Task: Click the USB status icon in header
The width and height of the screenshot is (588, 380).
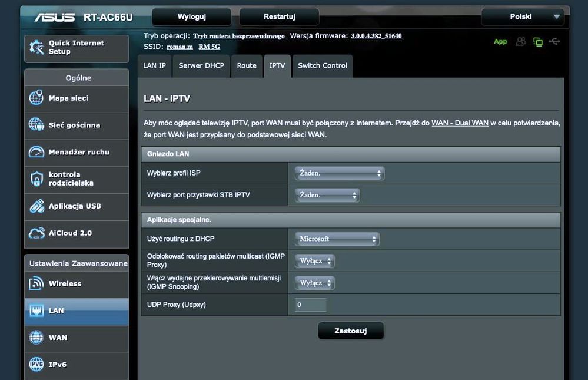Action: point(554,41)
